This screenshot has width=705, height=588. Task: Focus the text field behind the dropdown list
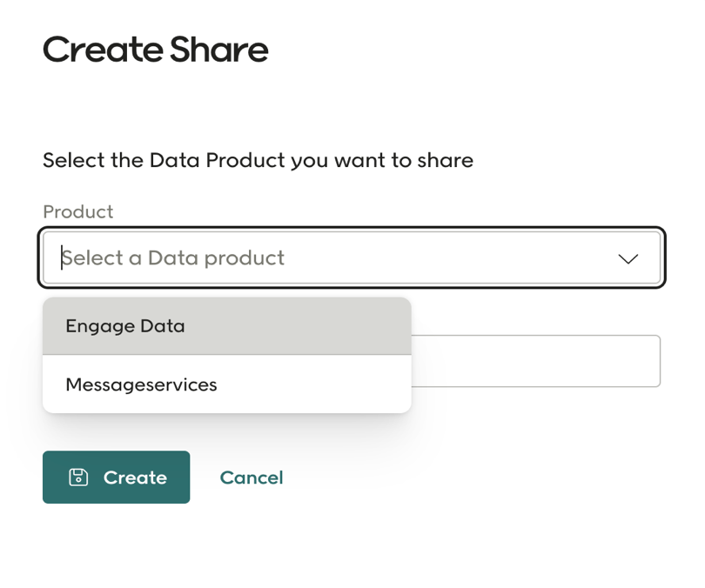coord(534,361)
